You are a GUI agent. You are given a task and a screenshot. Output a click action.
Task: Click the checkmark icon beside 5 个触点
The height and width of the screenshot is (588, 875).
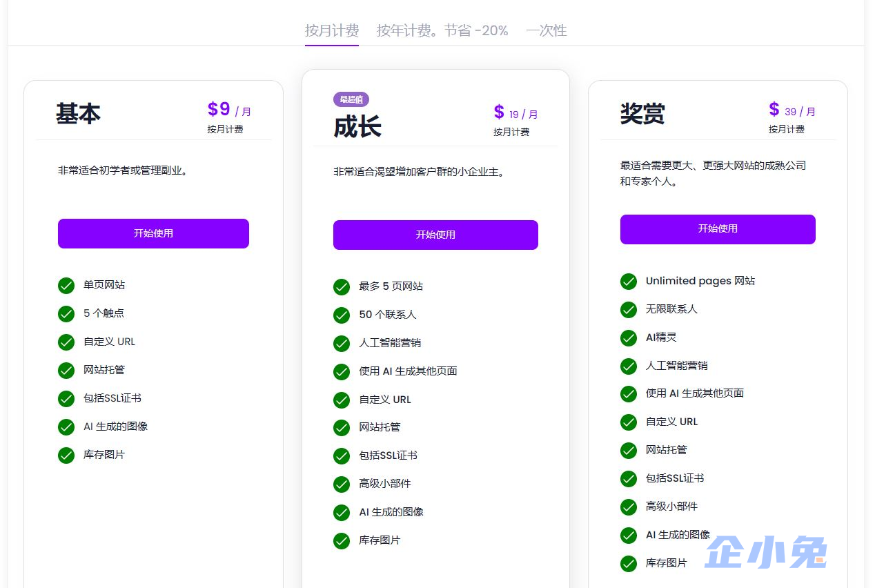pyautogui.click(x=66, y=313)
